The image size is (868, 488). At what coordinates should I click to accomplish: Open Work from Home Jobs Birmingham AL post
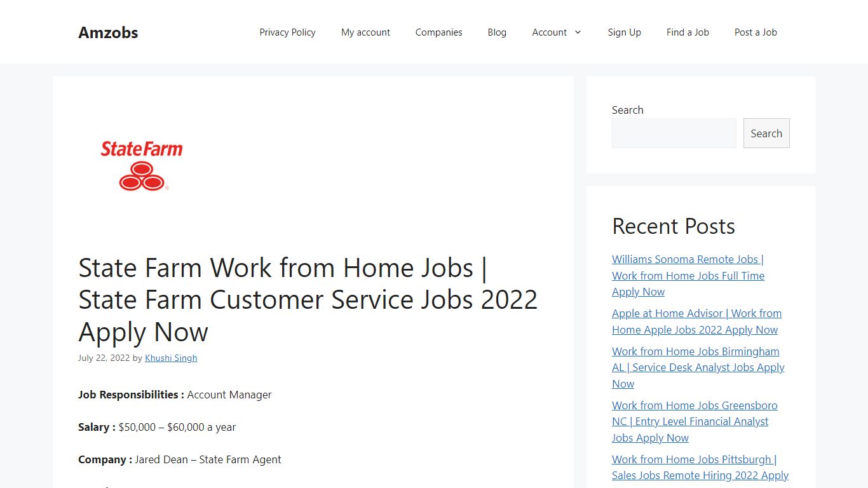click(698, 367)
